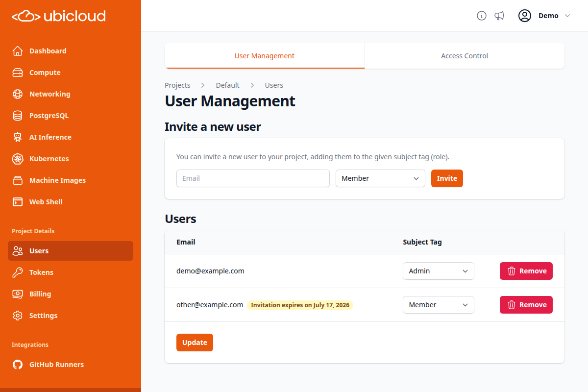
Task: Click the Update button
Action: 195,343
